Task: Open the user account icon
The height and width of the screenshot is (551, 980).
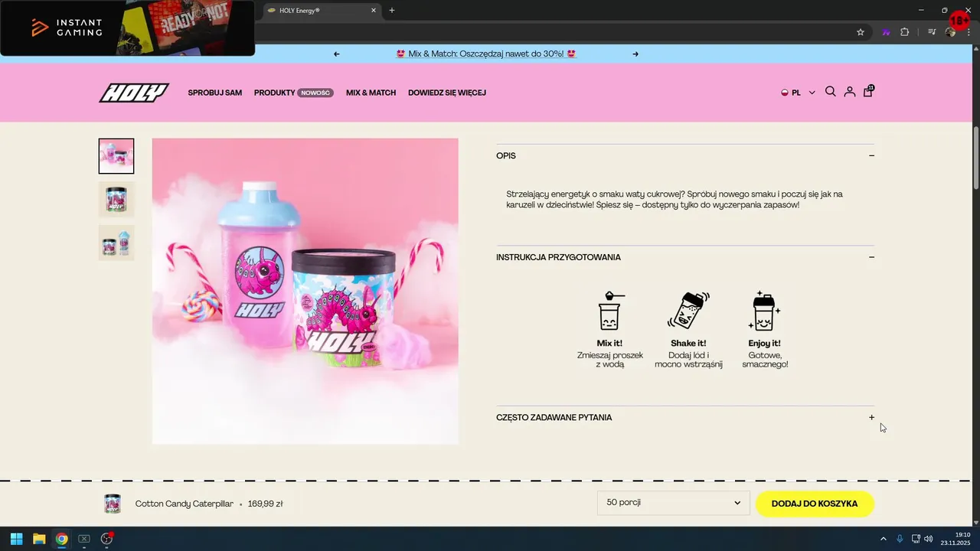Action: tap(849, 92)
